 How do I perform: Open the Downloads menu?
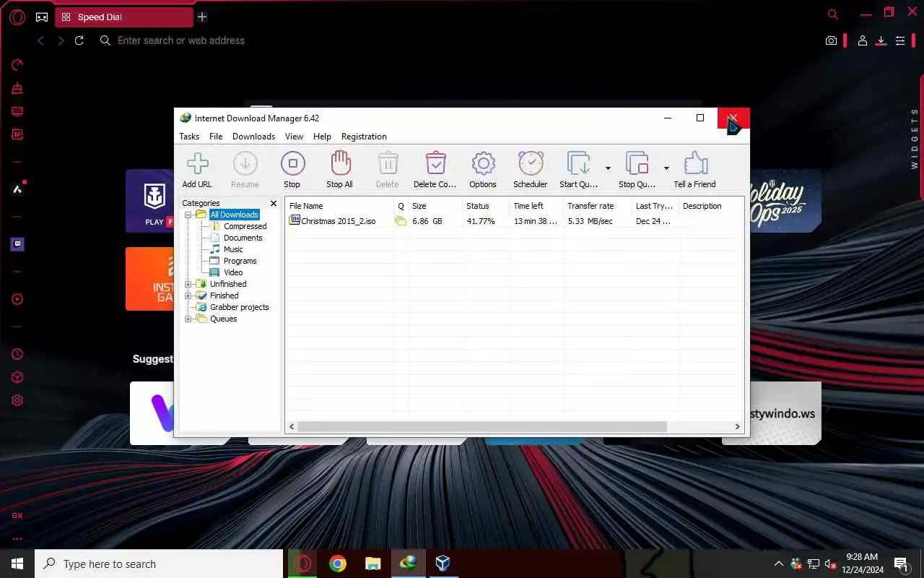(x=253, y=137)
